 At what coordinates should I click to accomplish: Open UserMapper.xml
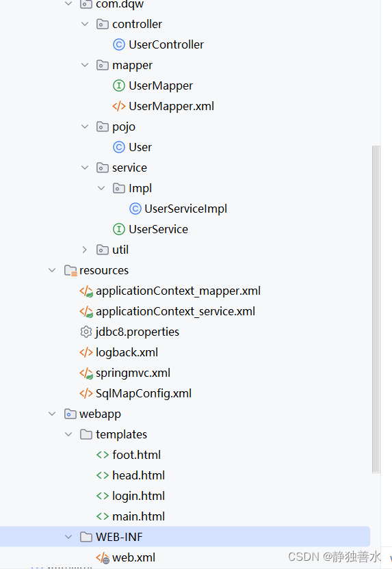click(171, 106)
